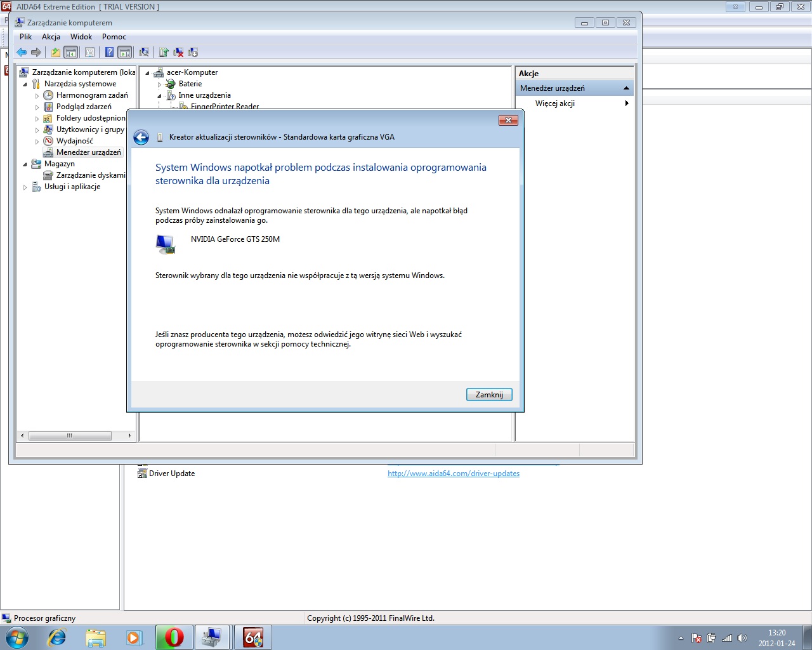
Task: Collapse Inne urządzenia device category
Action: 159,96
